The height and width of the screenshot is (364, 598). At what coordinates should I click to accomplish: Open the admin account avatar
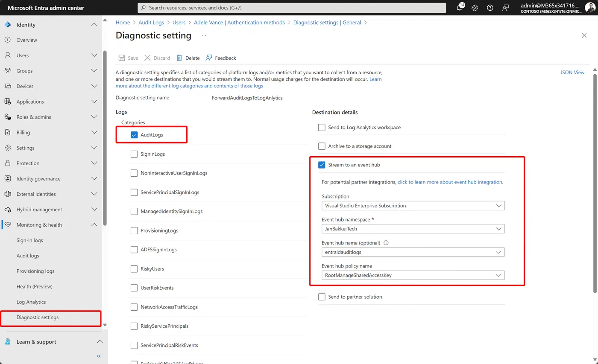tap(590, 8)
